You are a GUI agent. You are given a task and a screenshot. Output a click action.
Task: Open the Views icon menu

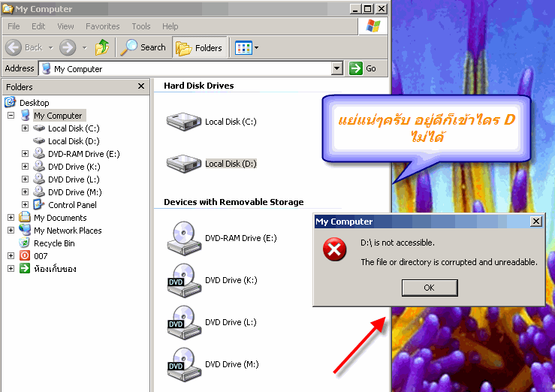[x=243, y=47]
